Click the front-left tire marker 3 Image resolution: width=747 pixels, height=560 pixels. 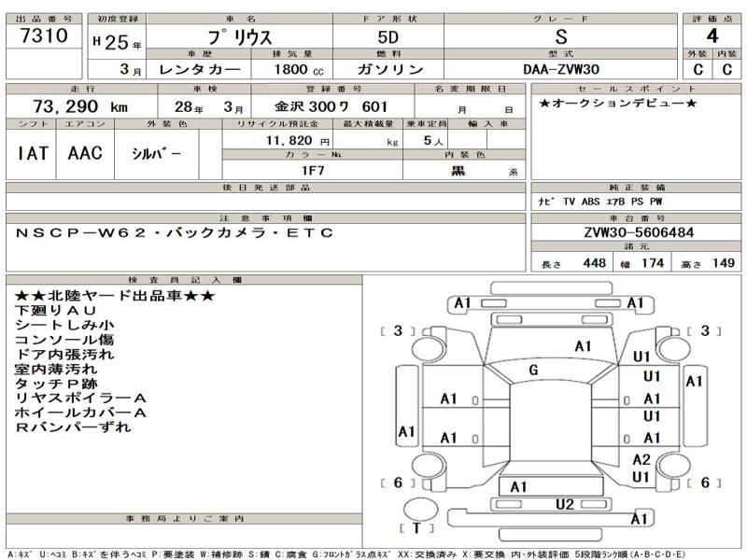pos(398,330)
